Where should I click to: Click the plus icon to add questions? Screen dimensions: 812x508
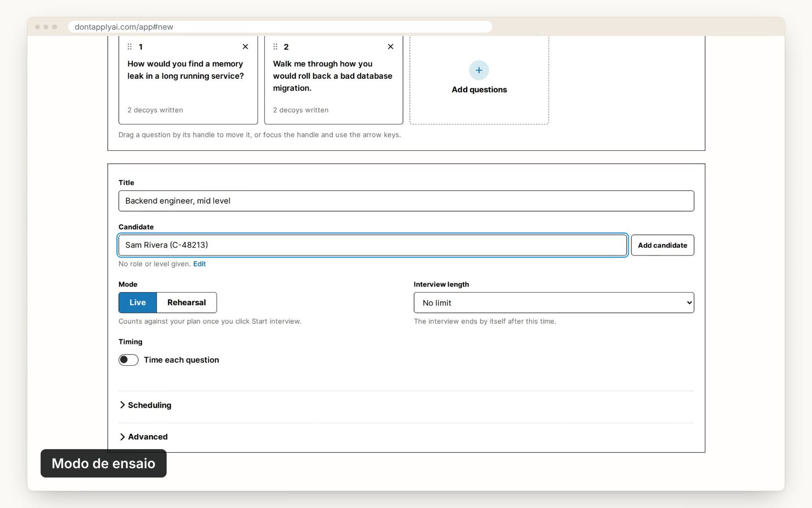pyautogui.click(x=479, y=70)
